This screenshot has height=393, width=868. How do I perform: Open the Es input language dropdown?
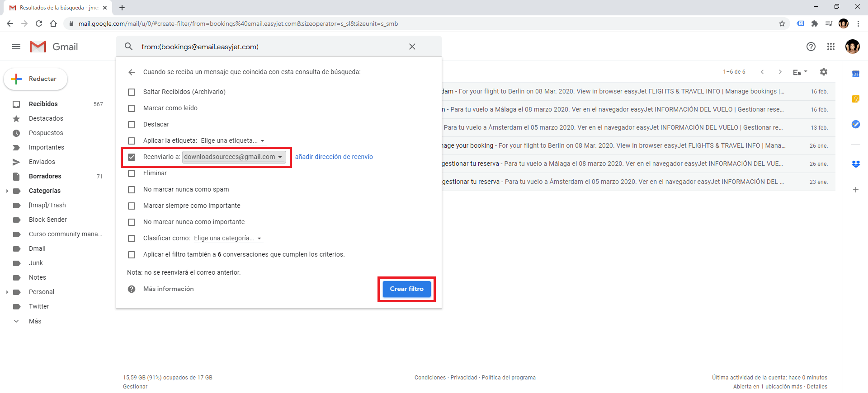click(x=800, y=72)
